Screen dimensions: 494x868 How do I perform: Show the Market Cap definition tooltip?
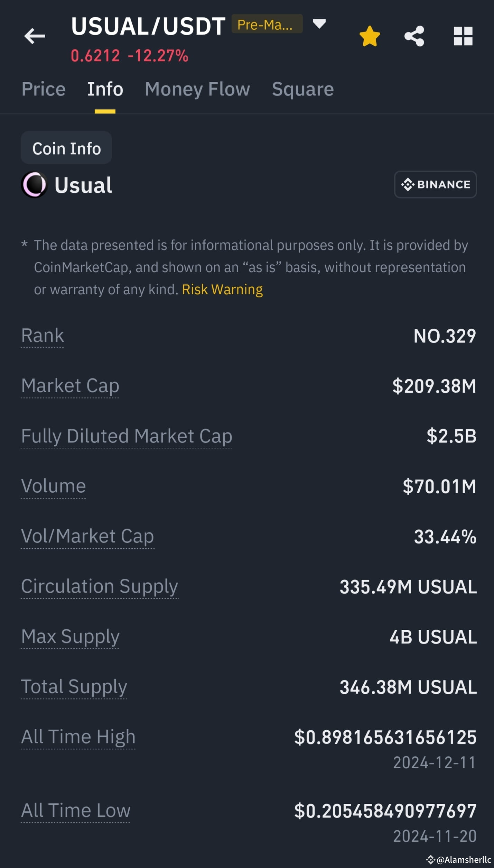coord(70,386)
